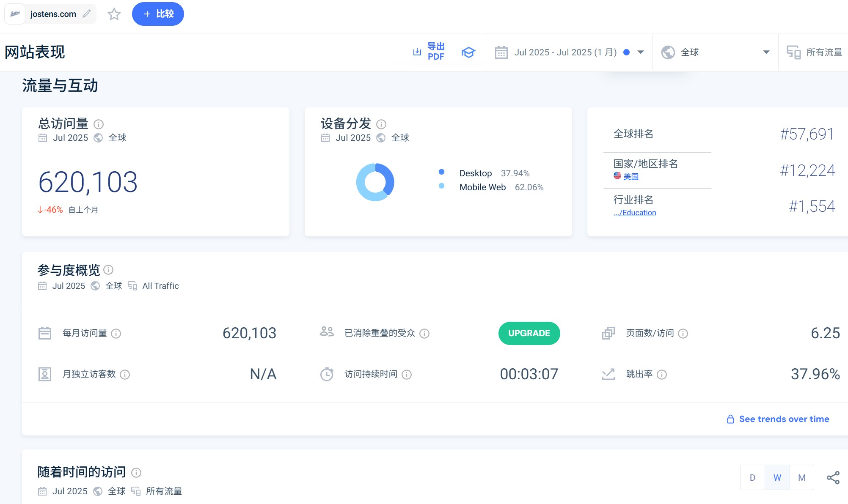
Task: Open the 全球 country dropdown
Action: point(715,52)
